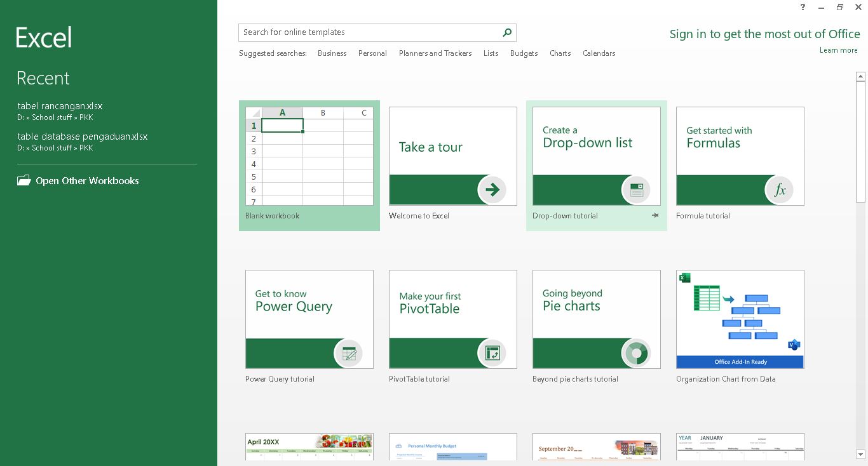Click the arrow icon on Take a tour

[x=492, y=190]
